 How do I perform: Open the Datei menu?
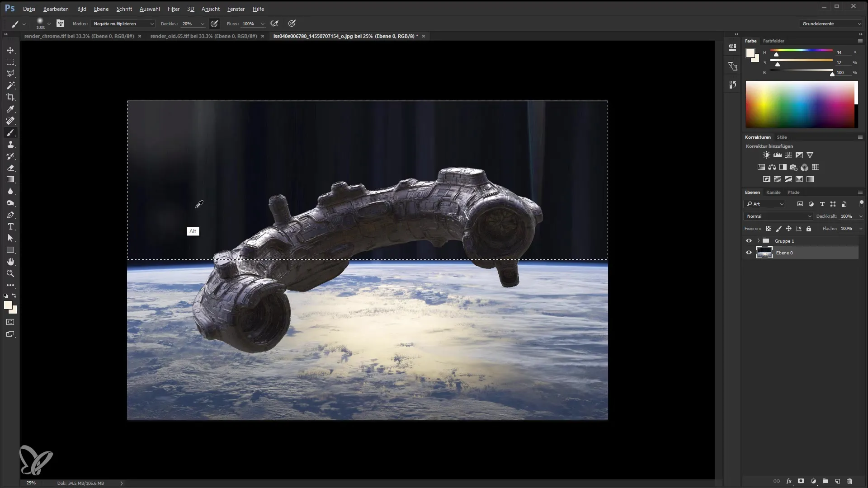click(x=29, y=9)
